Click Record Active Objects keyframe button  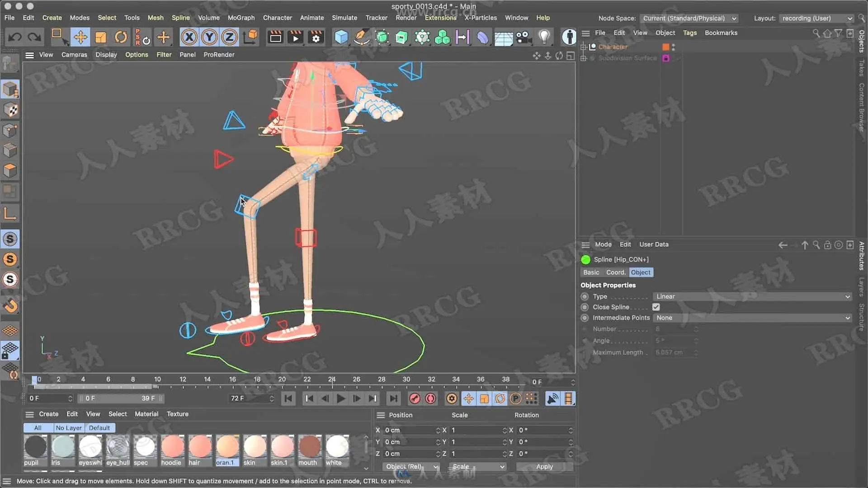point(414,399)
